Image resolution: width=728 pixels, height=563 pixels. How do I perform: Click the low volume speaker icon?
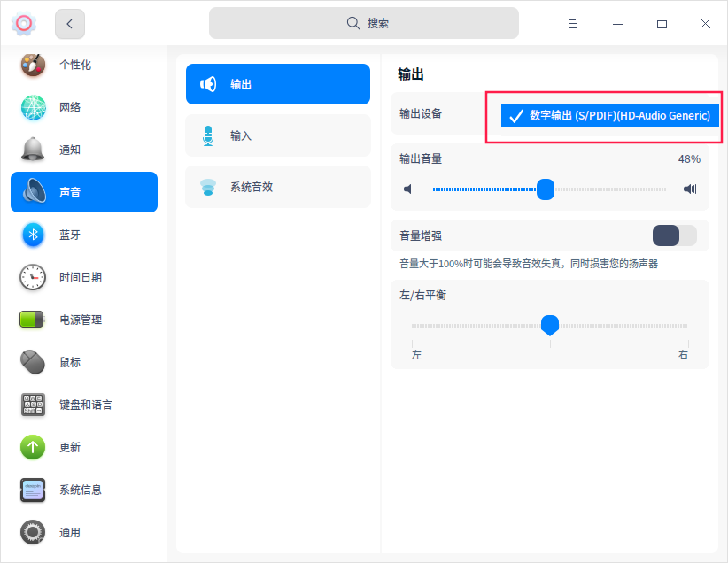[408, 189]
